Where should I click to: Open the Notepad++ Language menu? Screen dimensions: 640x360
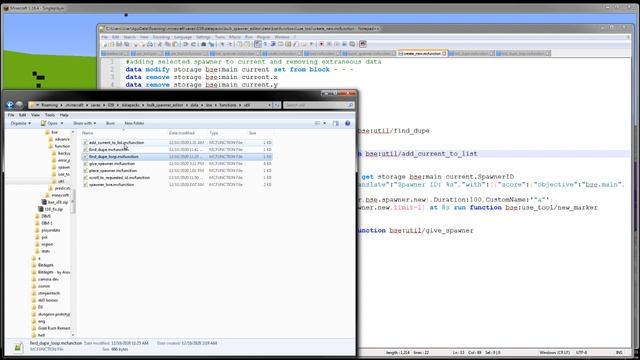(x=183, y=37)
